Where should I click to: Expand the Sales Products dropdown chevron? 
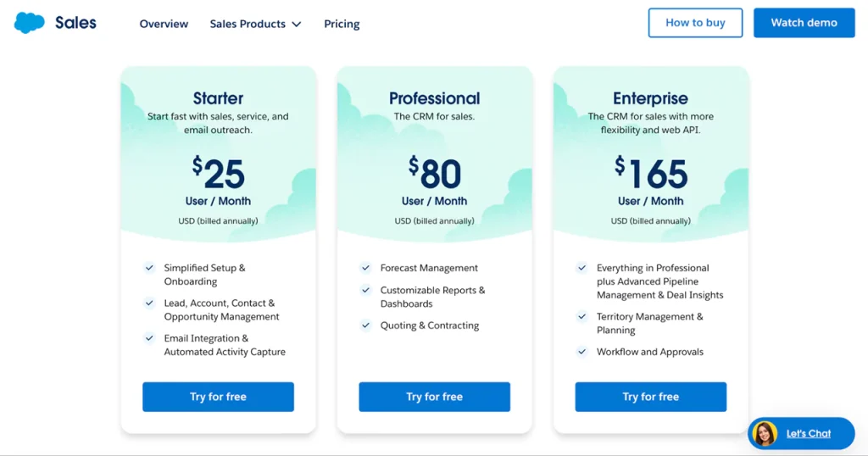(x=297, y=25)
